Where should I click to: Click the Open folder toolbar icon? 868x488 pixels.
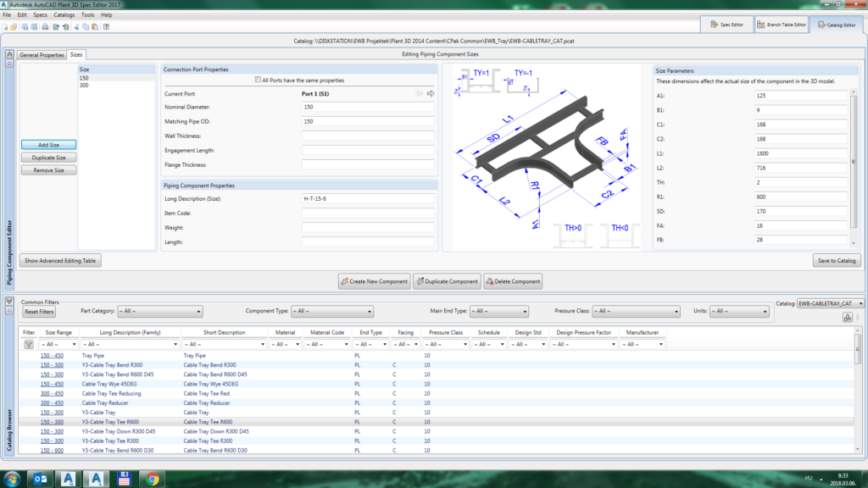14,26
